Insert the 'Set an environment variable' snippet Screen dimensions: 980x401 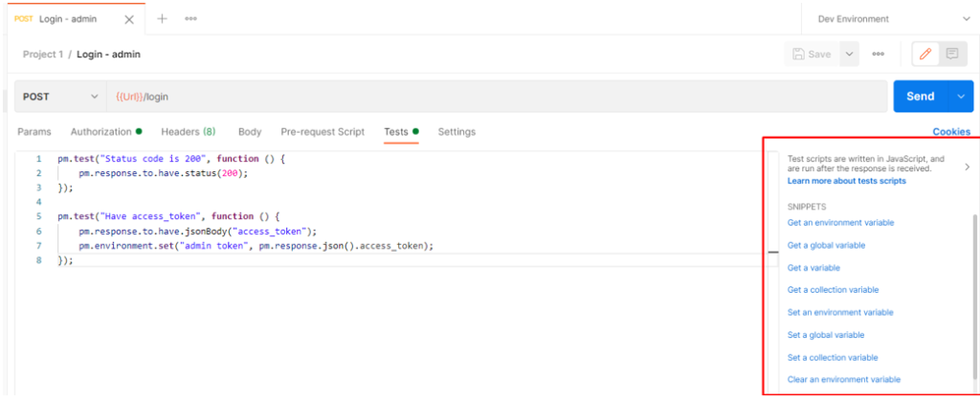click(839, 312)
